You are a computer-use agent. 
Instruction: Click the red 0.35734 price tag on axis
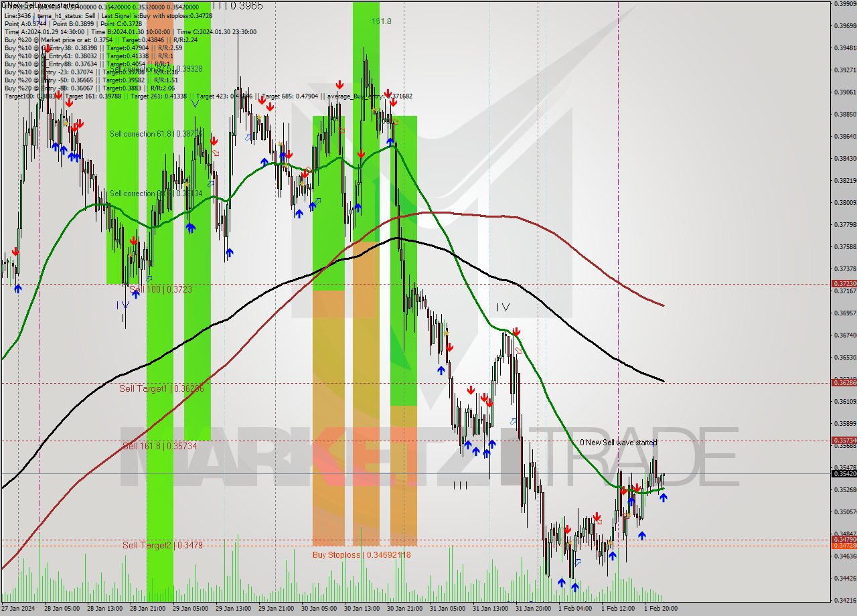pos(844,440)
